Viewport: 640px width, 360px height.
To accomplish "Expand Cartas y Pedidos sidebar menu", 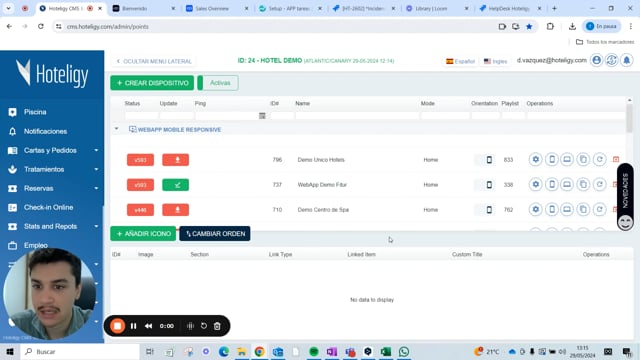I will 96,150.
